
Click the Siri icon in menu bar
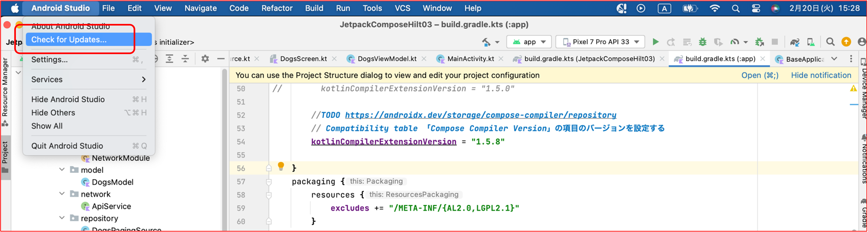click(x=775, y=8)
